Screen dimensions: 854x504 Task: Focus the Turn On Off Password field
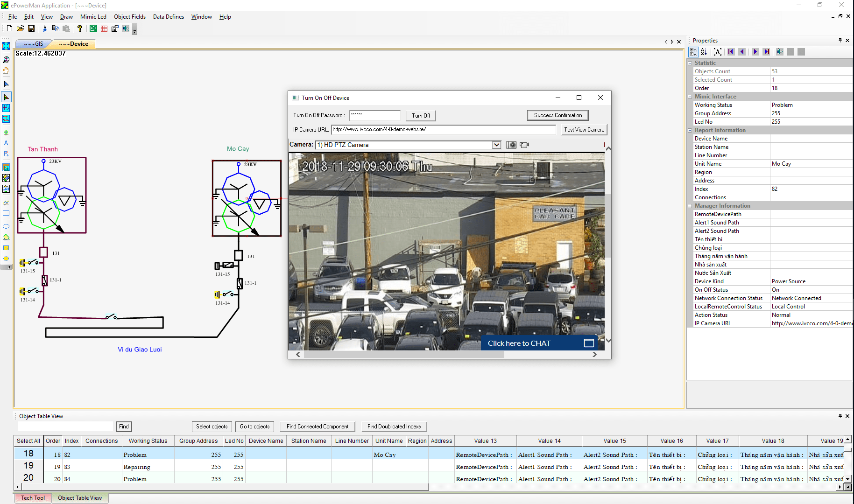coord(375,115)
